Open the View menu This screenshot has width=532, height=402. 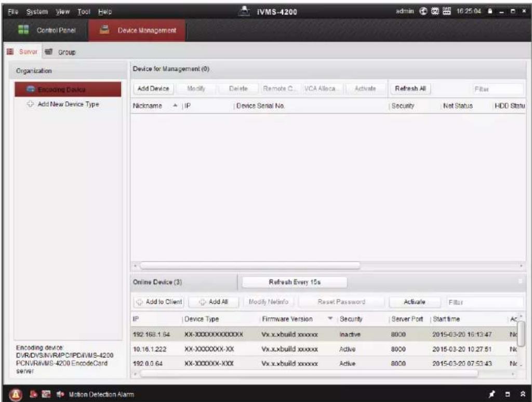click(63, 11)
